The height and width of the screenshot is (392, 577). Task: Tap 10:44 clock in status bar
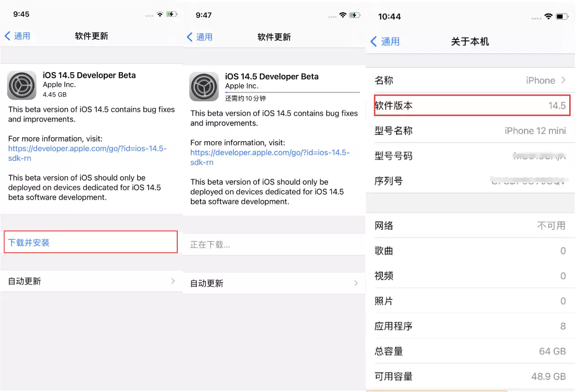(390, 16)
